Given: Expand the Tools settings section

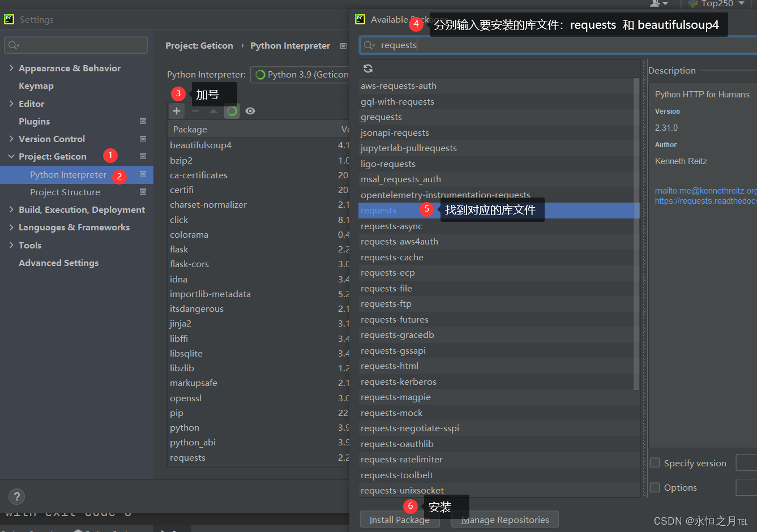Looking at the screenshot, I should click(x=11, y=245).
